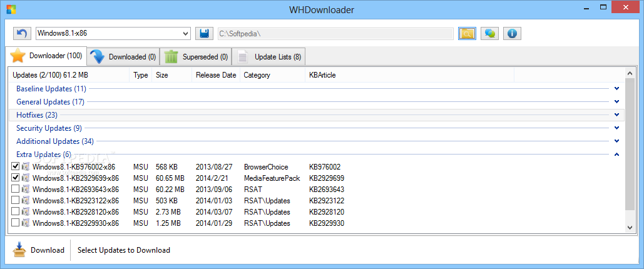This screenshot has height=269, width=644.
Task: Click the blue refresh arrow icon
Action: (x=22, y=33)
